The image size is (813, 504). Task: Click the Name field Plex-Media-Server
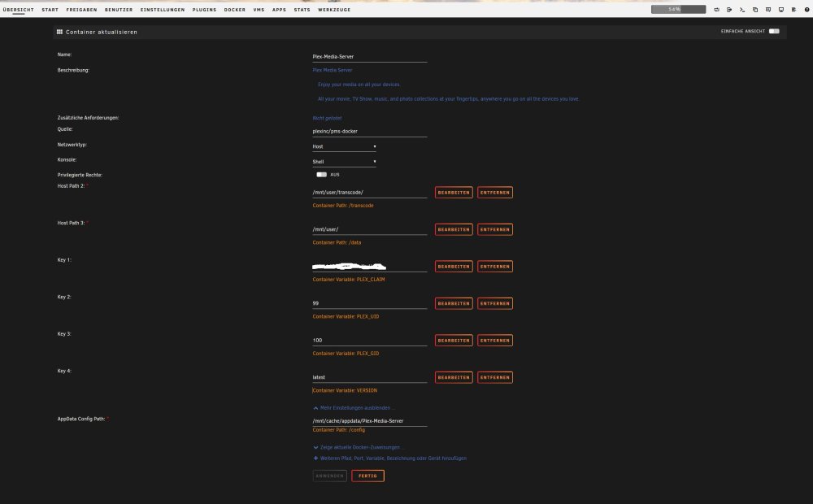click(x=370, y=57)
